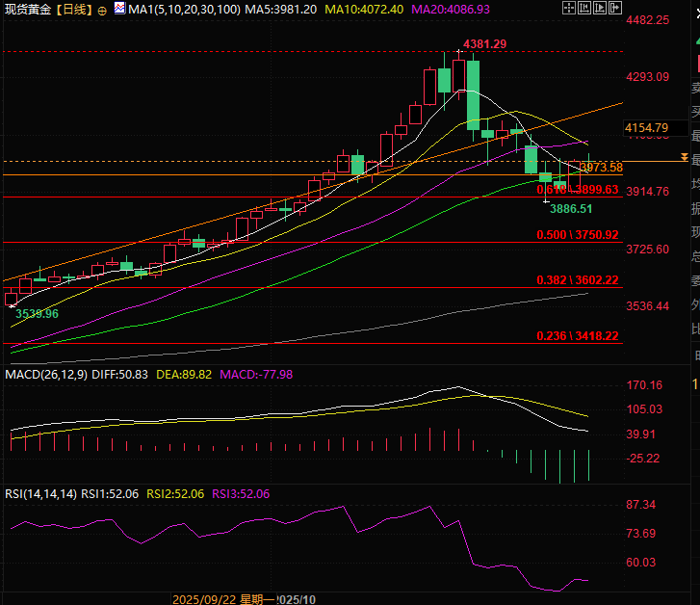The width and height of the screenshot is (700, 605).
Task: Click the 2025/09/22 星期一 date marker
Action: pyautogui.click(x=224, y=599)
